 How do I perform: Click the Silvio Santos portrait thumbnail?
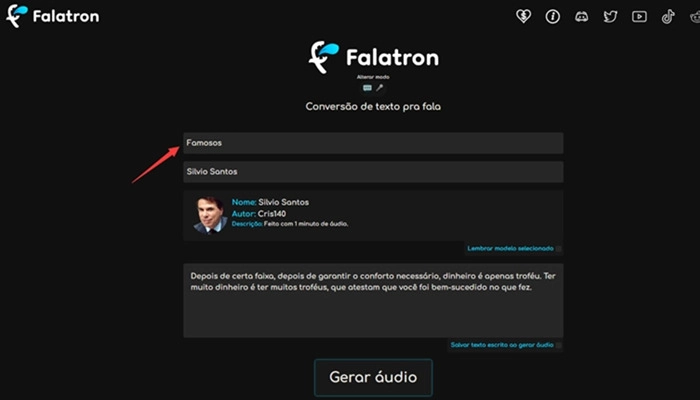[210, 215]
